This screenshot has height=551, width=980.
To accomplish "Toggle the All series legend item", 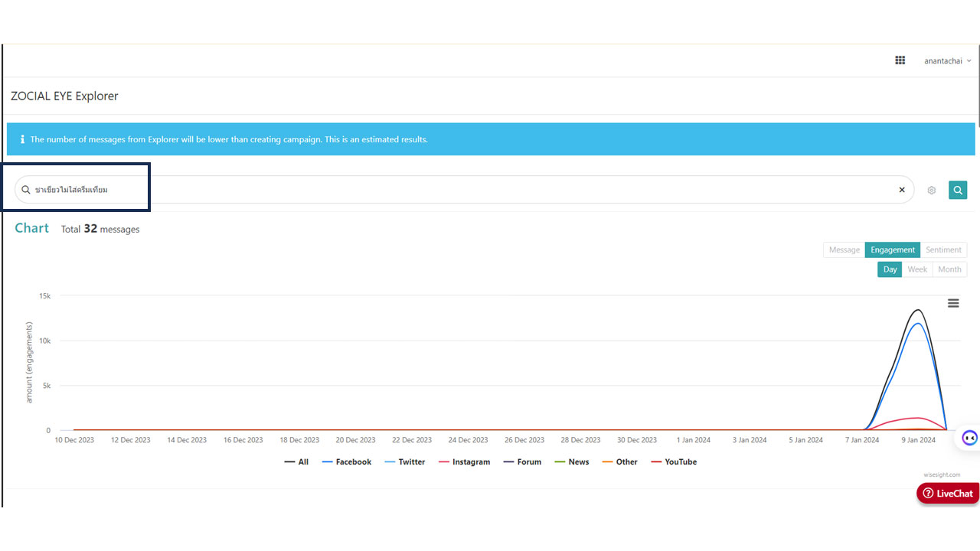I will (296, 462).
